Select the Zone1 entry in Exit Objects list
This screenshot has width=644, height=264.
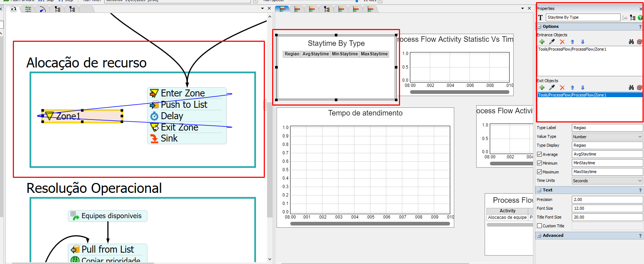(572, 95)
